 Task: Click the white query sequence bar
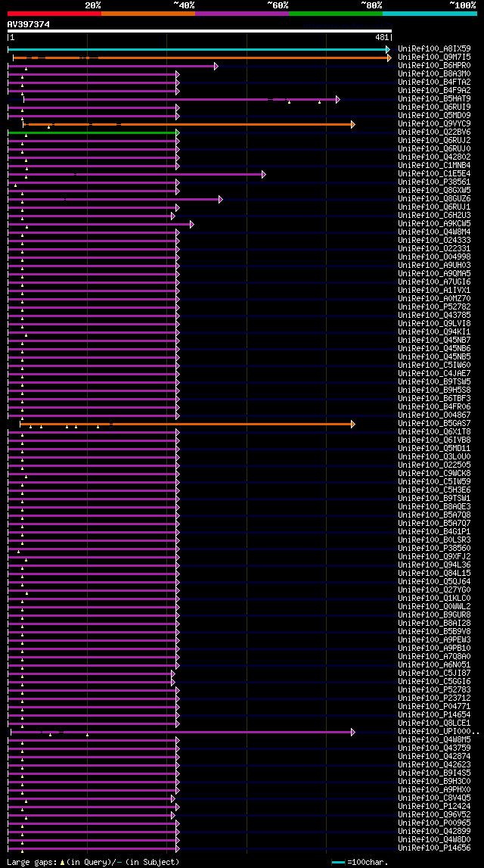[x=199, y=31]
